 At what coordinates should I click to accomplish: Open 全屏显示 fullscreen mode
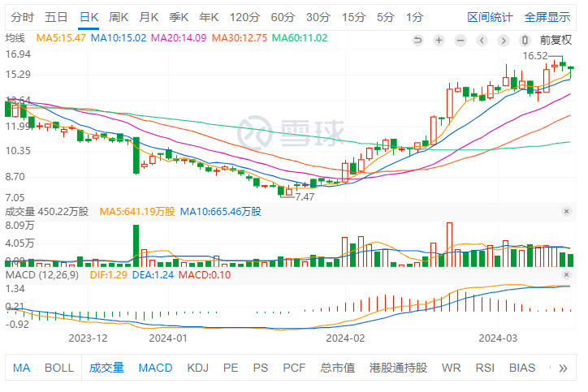tap(547, 16)
